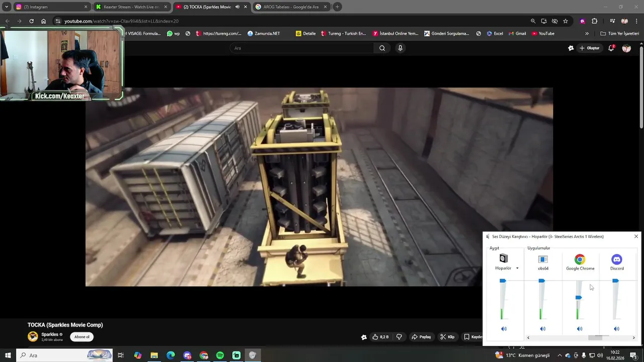Image resolution: width=644 pixels, height=362 pixels.
Task: Click the YouTube search magnifier button
Action: (x=382, y=48)
